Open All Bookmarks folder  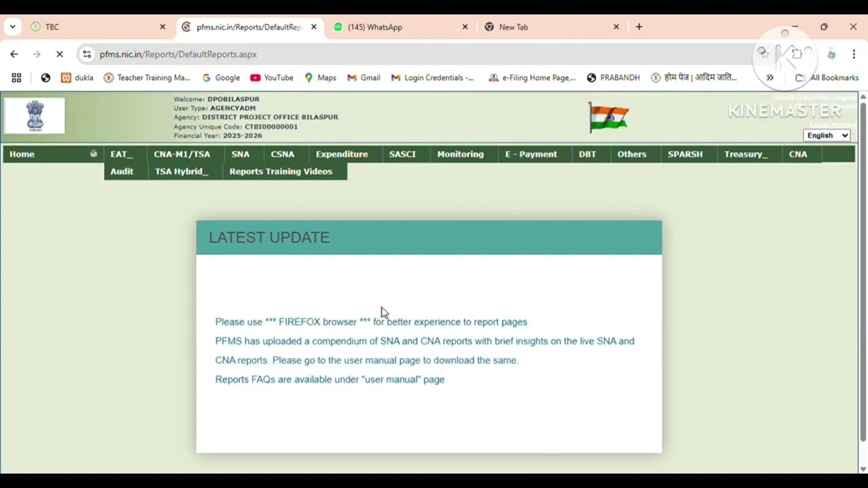[x=827, y=78]
